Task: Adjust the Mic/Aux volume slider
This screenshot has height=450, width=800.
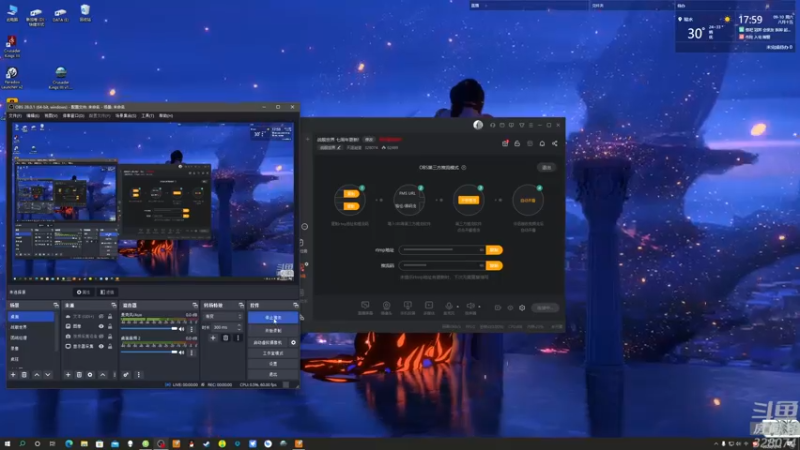Action: click(x=149, y=329)
